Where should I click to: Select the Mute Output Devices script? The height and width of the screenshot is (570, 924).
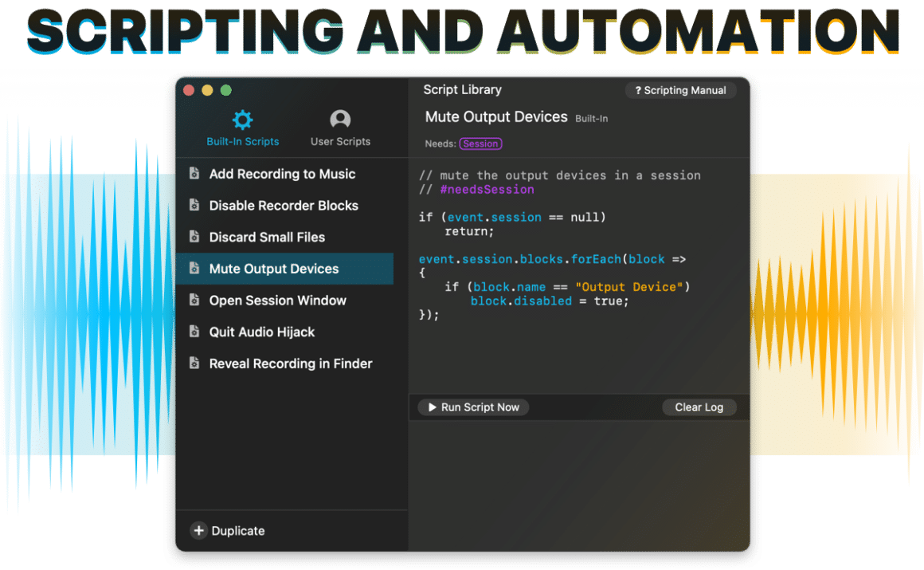click(273, 269)
